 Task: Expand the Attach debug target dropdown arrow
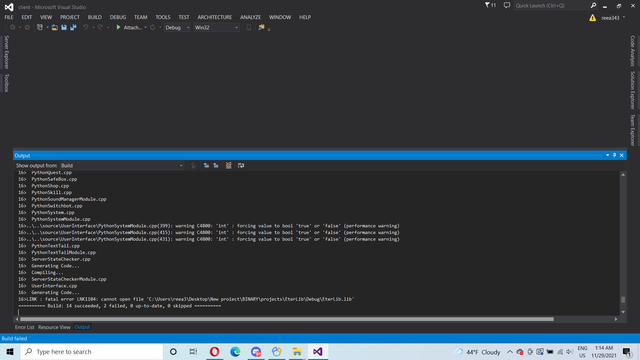pos(145,27)
